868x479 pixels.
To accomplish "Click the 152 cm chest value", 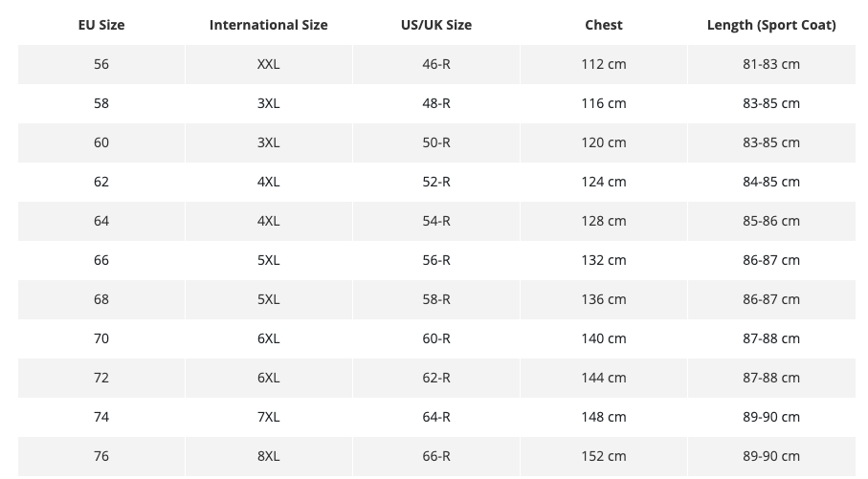I will [603, 456].
